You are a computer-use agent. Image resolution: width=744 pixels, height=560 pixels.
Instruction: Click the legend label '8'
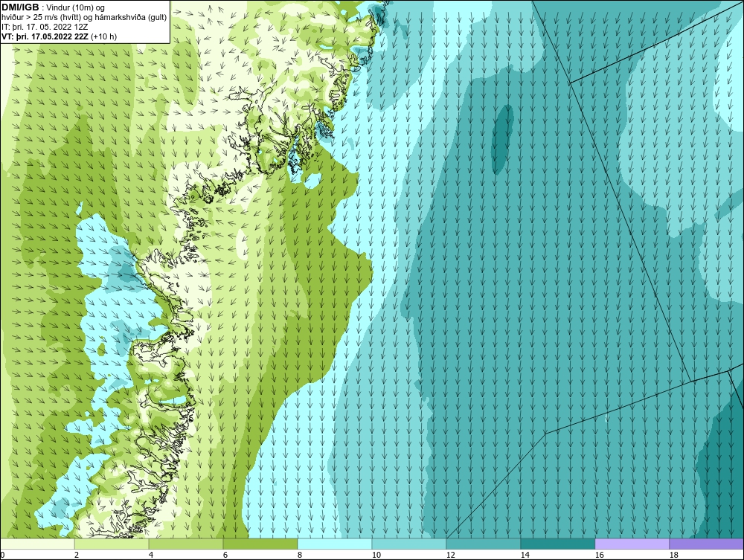300,555
